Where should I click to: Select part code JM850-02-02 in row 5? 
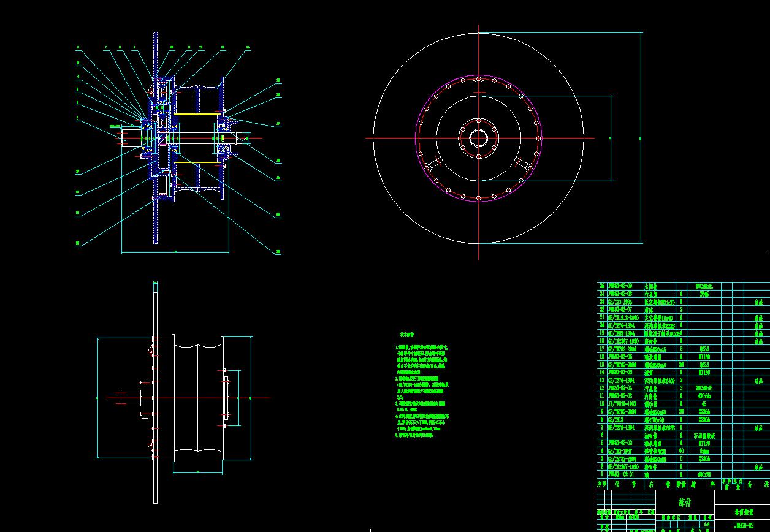(x=620, y=443)
